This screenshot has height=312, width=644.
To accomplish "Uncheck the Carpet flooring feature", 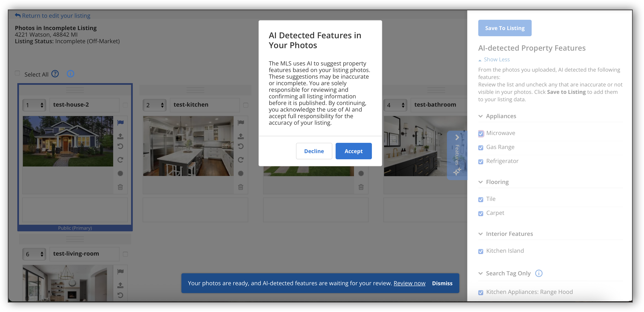I will 481,213.
